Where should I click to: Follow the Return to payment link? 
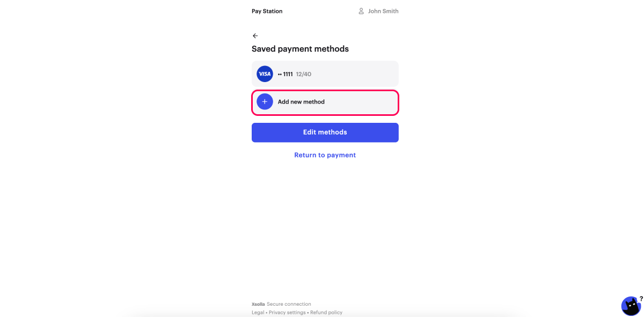pos(325,155)
